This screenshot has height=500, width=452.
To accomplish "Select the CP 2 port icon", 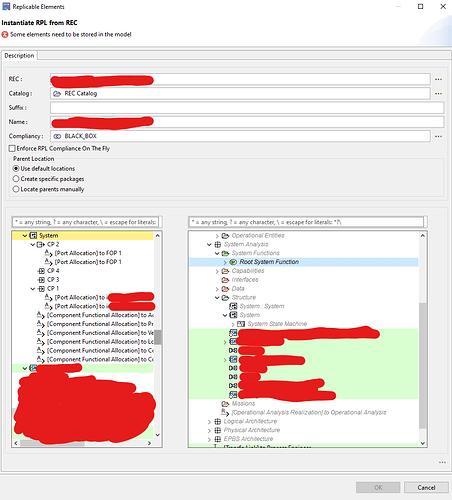I will [x=41, y=245].
